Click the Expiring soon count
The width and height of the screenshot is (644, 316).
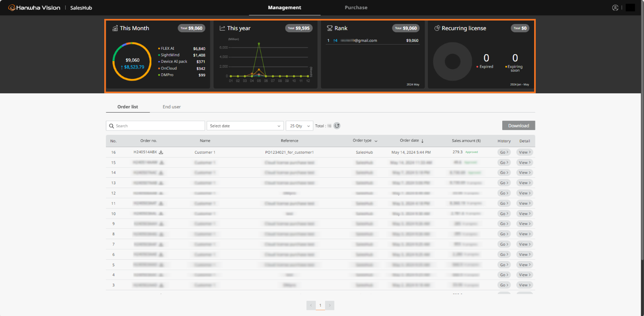pyautogui.click(x=515, y=58)
